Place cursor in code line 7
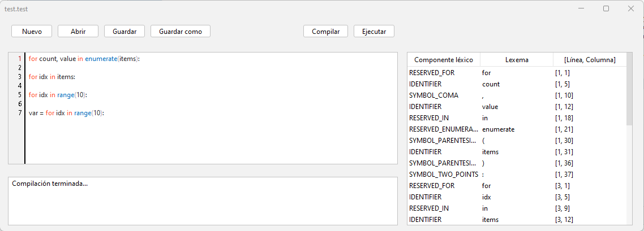 click(x=67, y=114)
